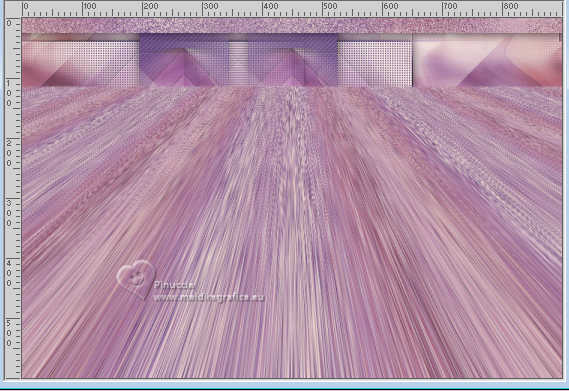Viewport: 569px width, 391px height.
Task: Click the 200 mark on vertical ruler
Action: (x=9, y=153)
